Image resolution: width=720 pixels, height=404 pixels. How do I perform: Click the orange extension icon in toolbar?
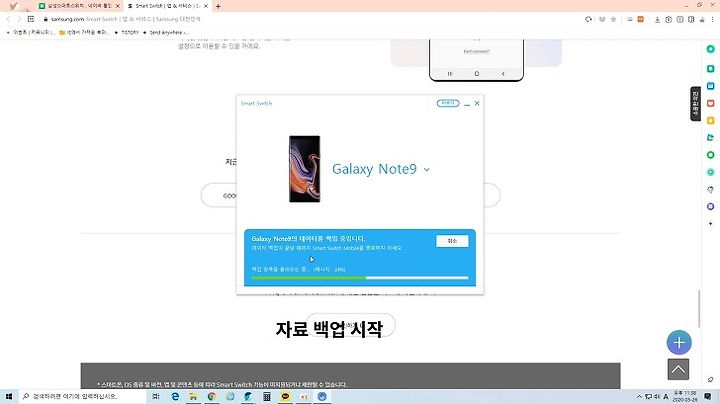point(641,19)
